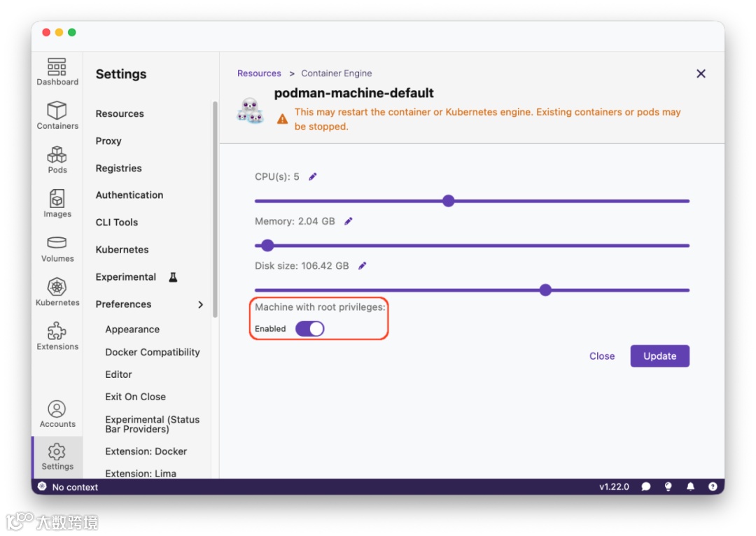Go to Containers in sidebar
Image resolution: width=756 pixels, height=536 pixels.
[57, 115]
